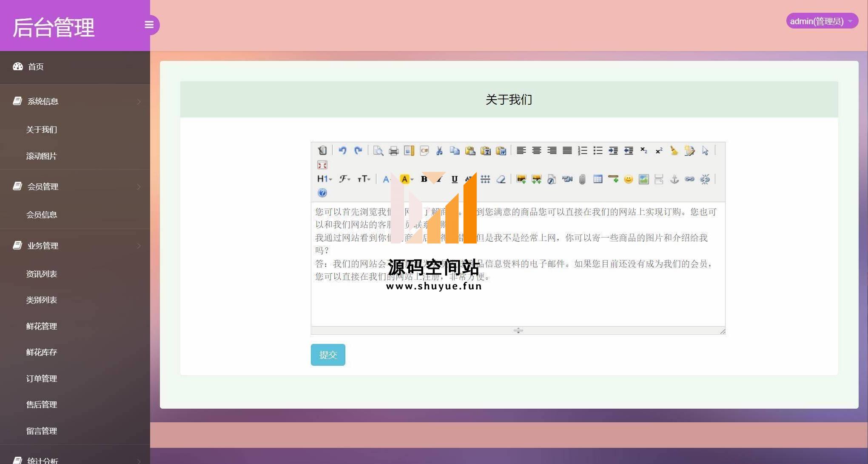Screen dimensions: 868x464
Task: Open the font size dropdown
Action: point(364,179)
